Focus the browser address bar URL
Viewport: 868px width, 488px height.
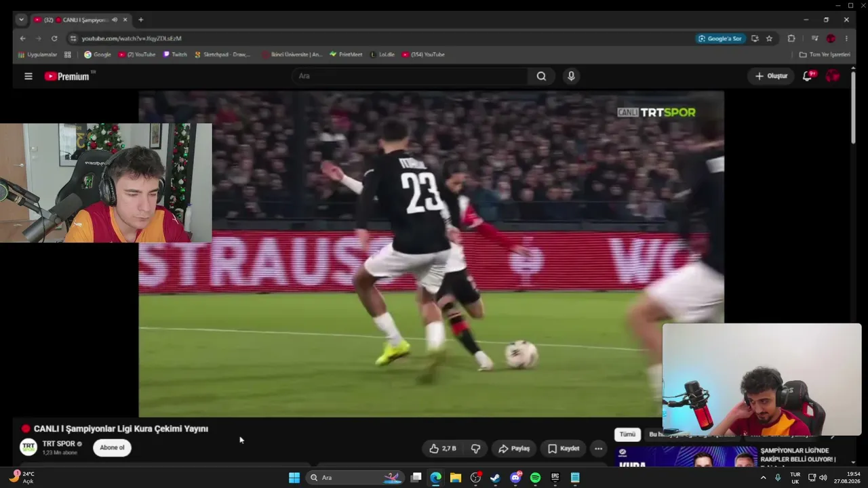[x=132, y=39]
